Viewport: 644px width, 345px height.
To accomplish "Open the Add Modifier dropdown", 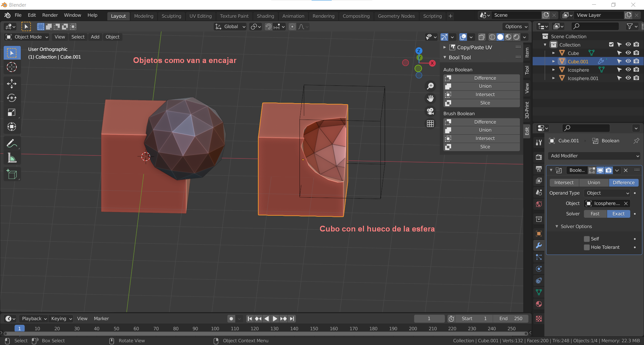I will point(594,156).
